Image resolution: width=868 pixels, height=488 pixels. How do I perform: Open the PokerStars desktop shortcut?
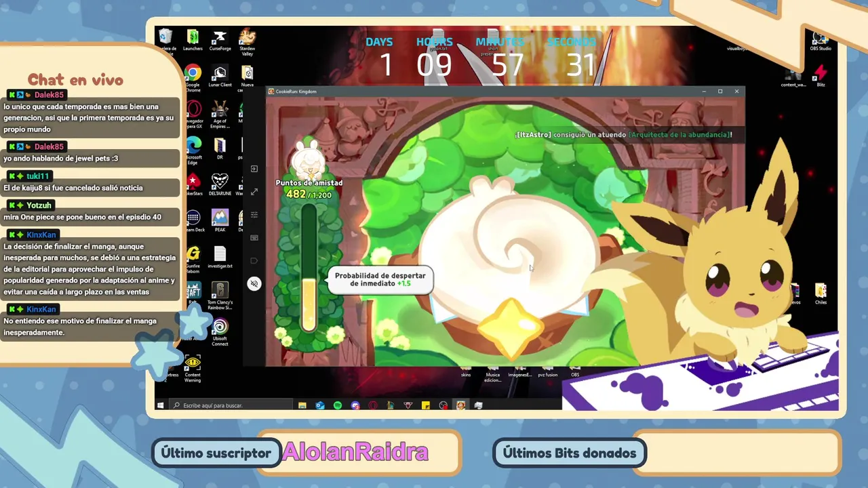[193, 184]
